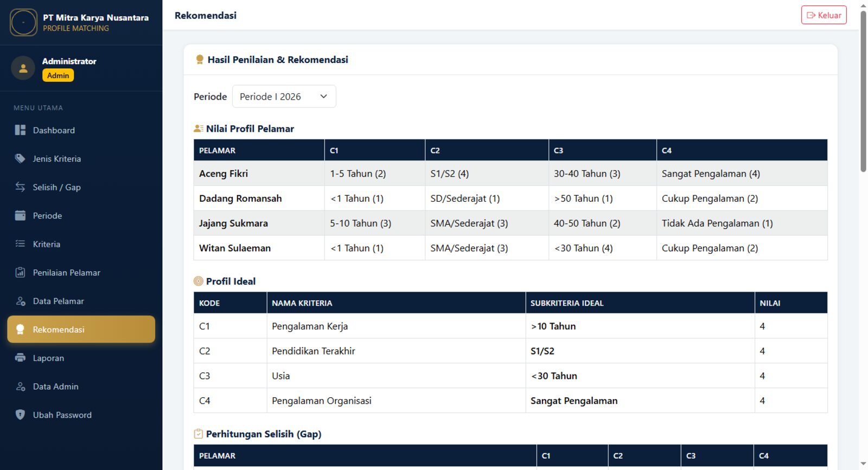Click the bold "<30 Tahun" ideal cell
868x470 pixels.
(x=640, y=376)
